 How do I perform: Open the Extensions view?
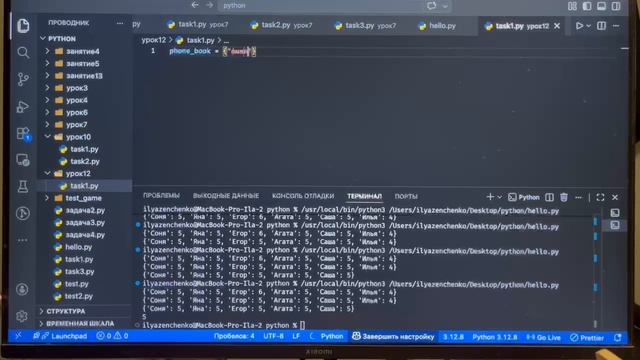pyautogui.click(x=23, y=133)
